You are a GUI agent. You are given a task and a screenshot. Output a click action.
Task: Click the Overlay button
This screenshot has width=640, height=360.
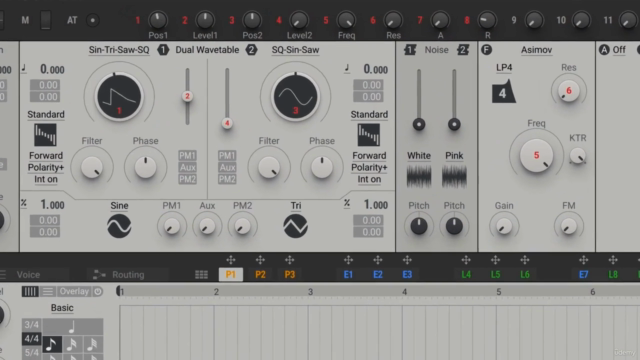click(x=74, y=291)
